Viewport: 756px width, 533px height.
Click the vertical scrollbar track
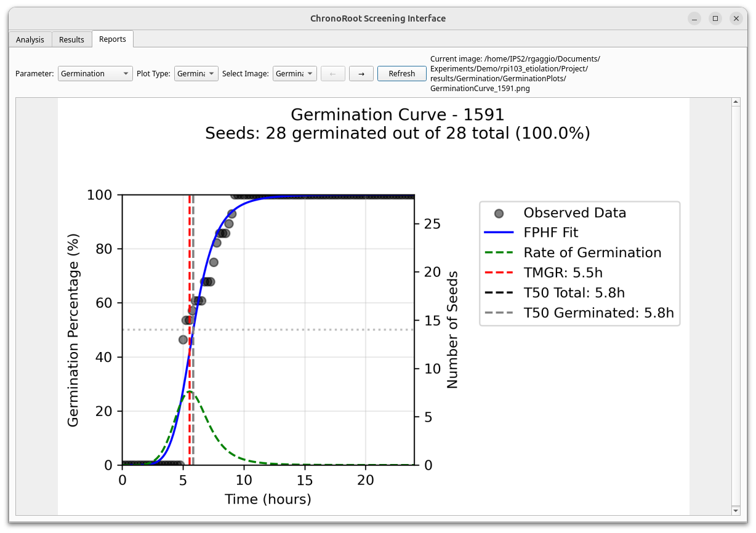735,308
